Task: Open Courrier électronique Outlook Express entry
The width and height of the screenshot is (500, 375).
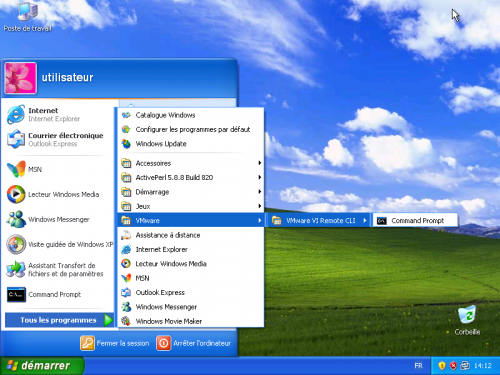Action: 58,139
